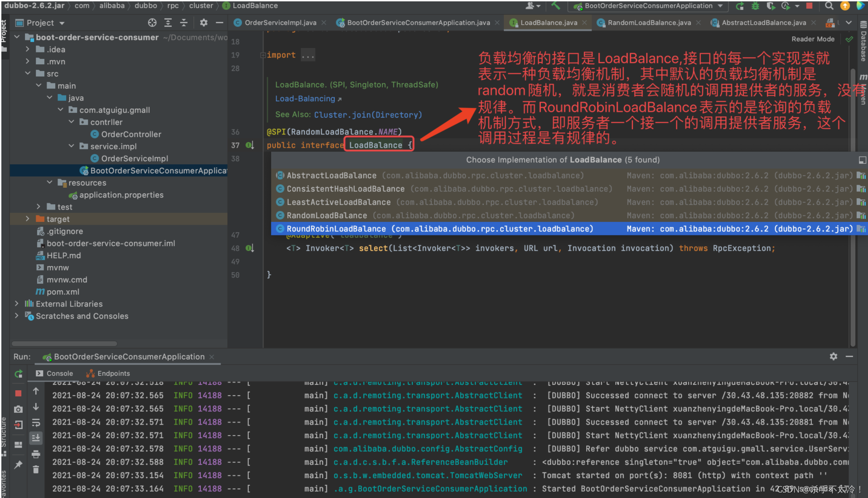Click the locate-in-project target icon
Viewport: 868px width, 498px height.
152,23
